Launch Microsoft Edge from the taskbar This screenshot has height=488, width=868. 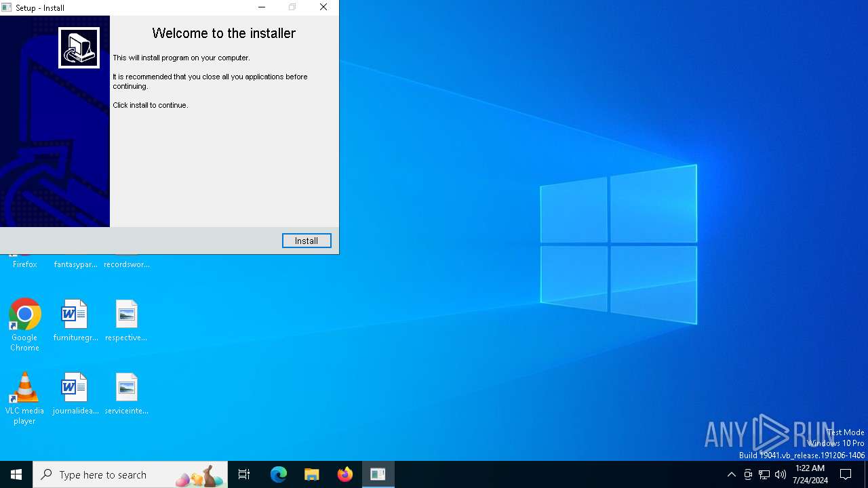[279, 474]
